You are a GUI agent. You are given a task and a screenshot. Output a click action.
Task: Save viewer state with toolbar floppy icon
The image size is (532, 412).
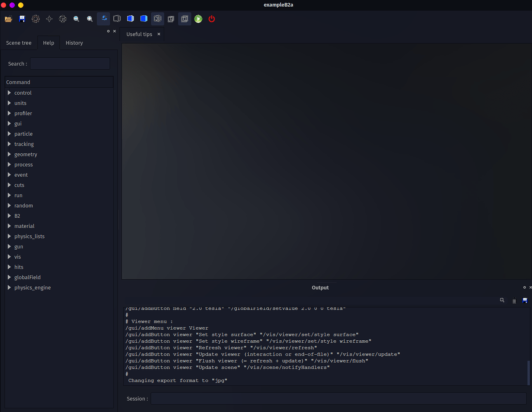click(x=22, y=19)
